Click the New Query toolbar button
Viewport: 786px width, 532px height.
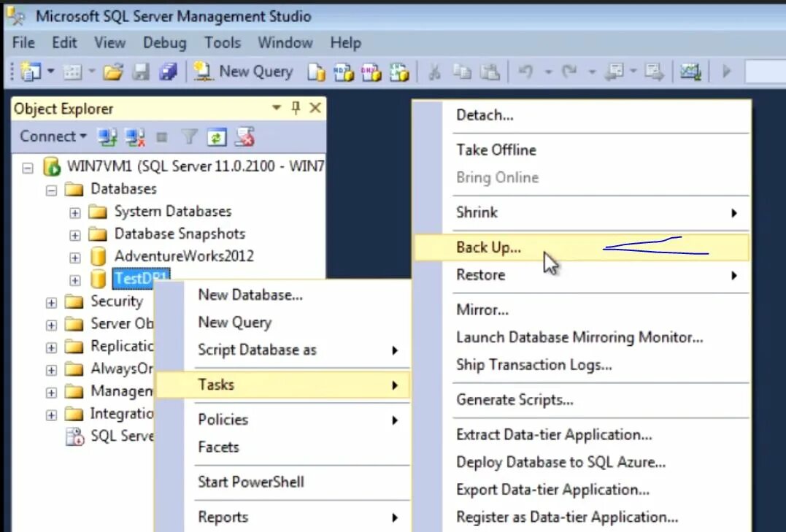point(244,72)
